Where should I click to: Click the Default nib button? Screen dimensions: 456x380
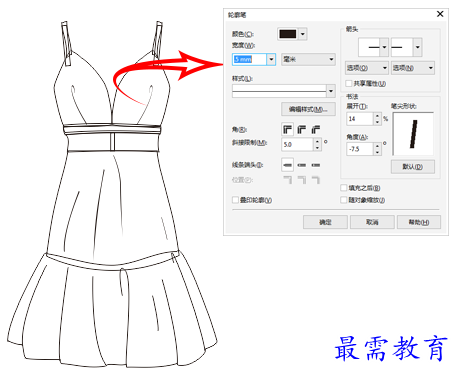click(413, 167)
